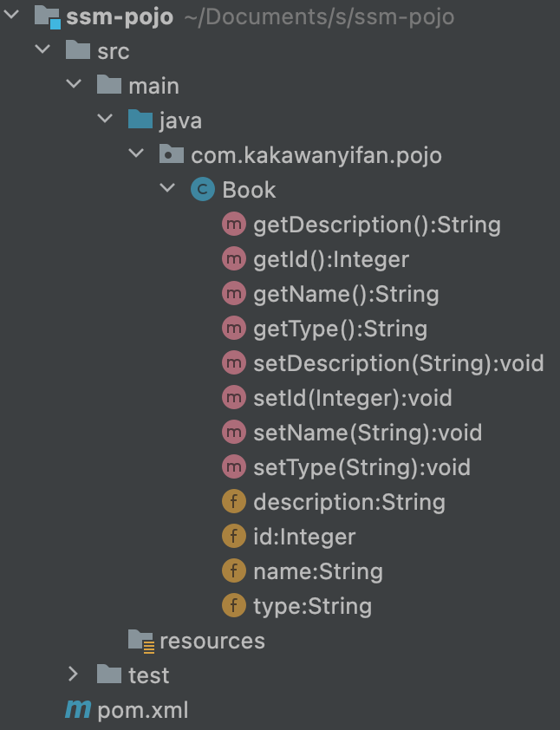560x730 pixels.
Task: Click the Maven pom.xml file icon
Action: pos(78,710)
